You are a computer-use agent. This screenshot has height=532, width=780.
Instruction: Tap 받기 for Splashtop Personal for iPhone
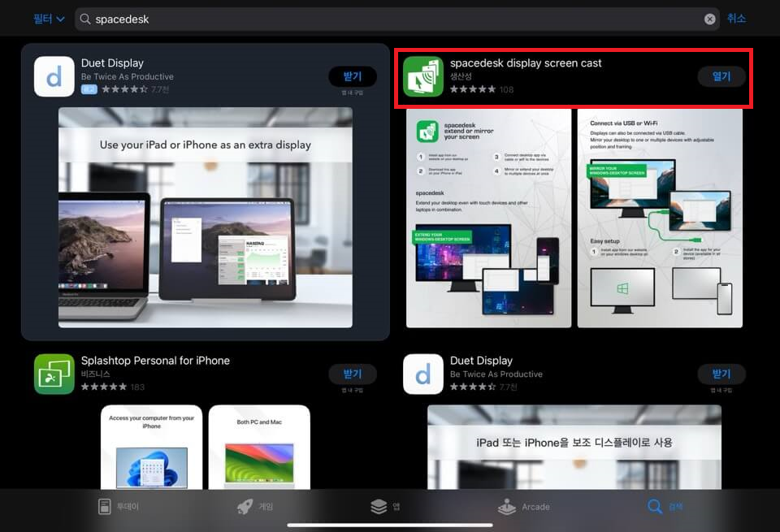(x=352, y=374)
